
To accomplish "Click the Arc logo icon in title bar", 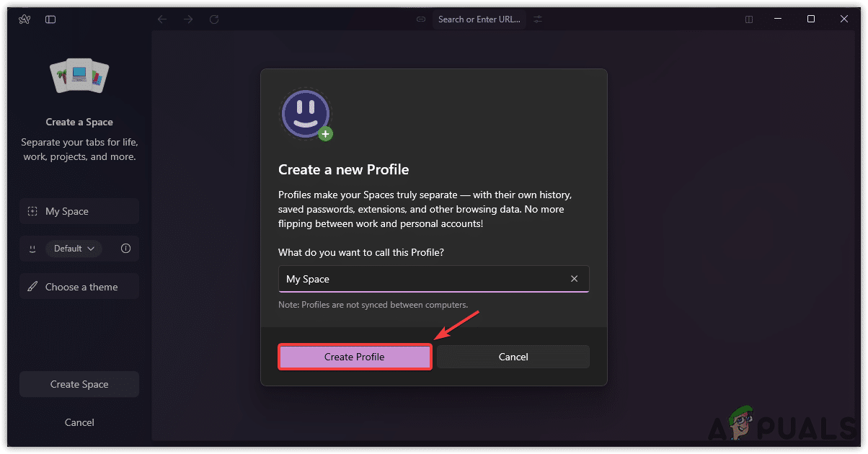I will tap(24, 19).
